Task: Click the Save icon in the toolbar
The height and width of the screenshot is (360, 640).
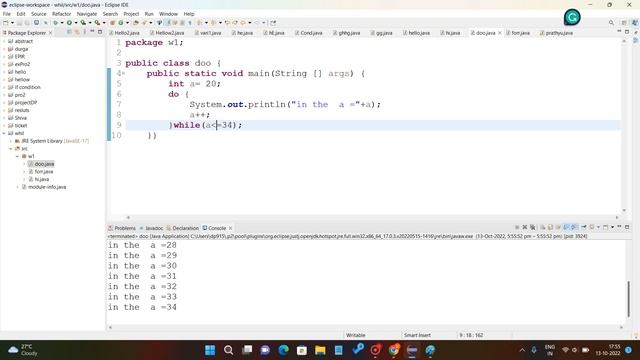Action: tap(20, 23)
